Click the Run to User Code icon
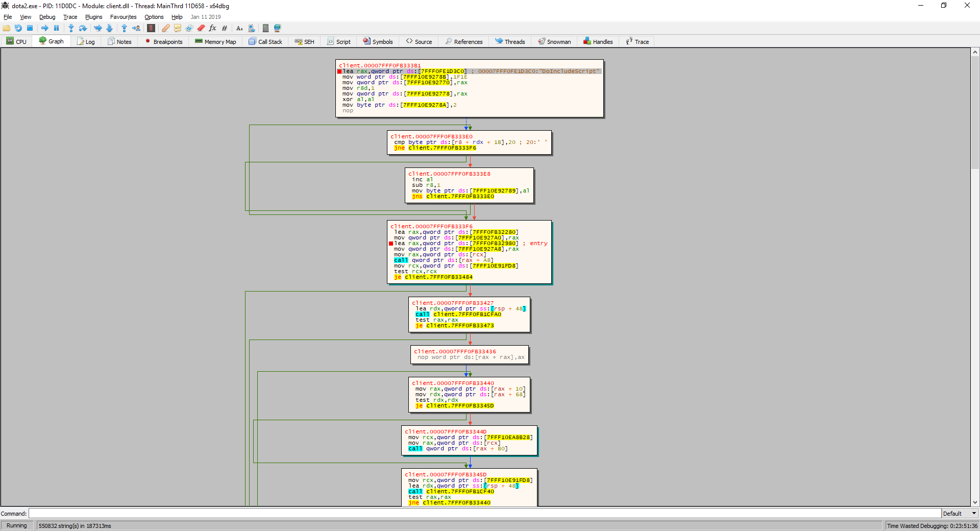 tap(136, 28)
